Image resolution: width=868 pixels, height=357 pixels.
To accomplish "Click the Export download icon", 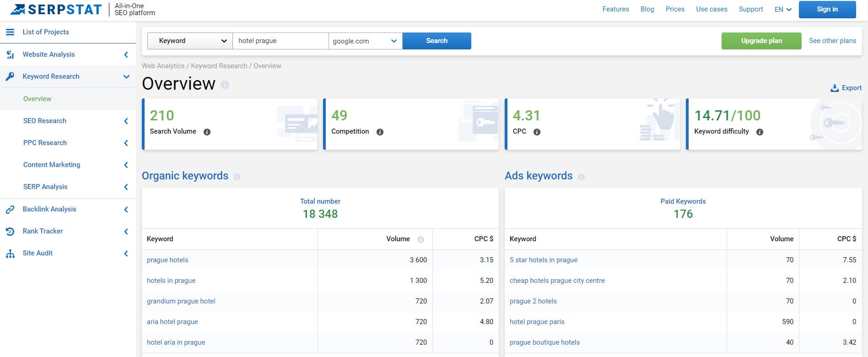I will [x=835, y=88].
